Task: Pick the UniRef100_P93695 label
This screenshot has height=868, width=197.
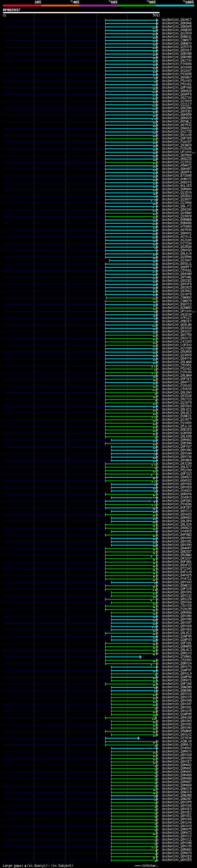Action: 177,74
